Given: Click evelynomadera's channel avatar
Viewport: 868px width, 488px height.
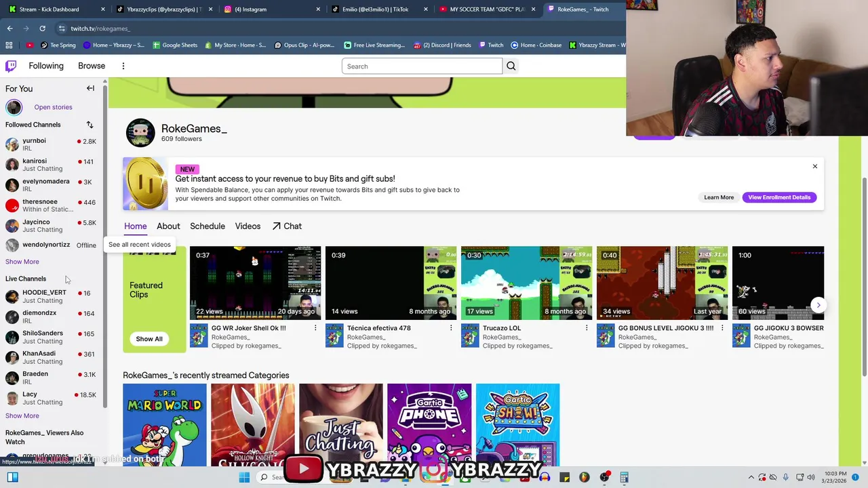Looking at the screenshot, I should tap(12, 185).
